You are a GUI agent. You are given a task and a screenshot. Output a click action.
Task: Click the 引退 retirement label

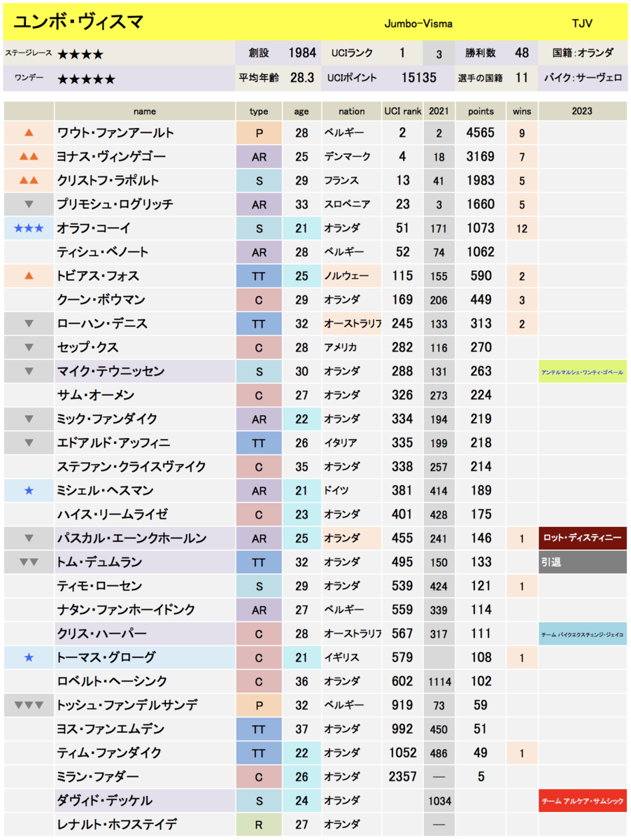582,562
